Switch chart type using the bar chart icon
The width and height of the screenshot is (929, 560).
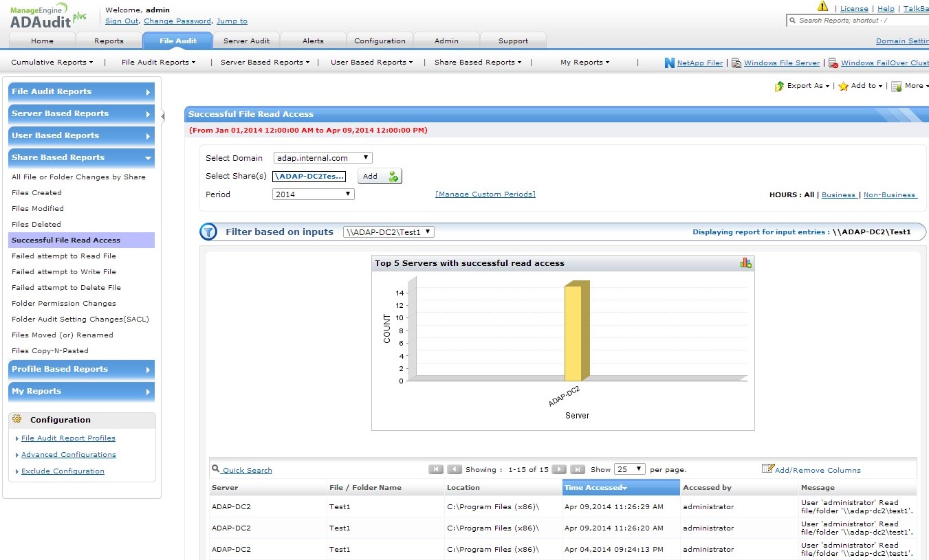point(746,262)
